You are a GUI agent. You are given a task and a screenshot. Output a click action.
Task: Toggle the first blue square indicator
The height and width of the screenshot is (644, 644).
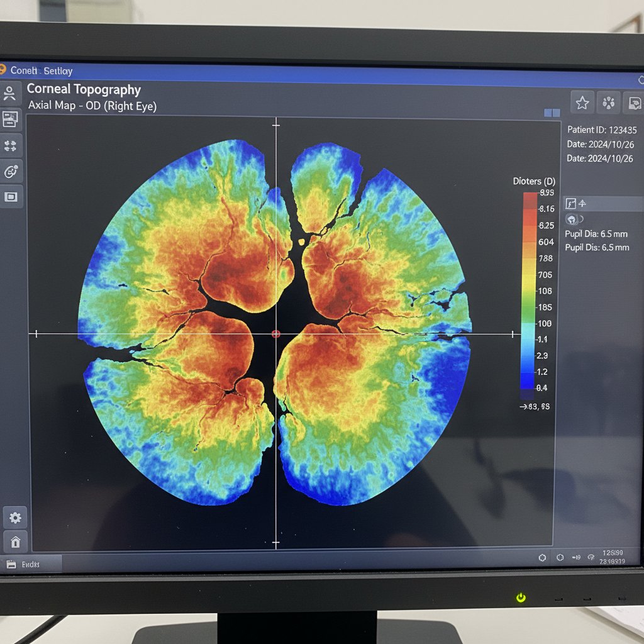pos(547,112)
